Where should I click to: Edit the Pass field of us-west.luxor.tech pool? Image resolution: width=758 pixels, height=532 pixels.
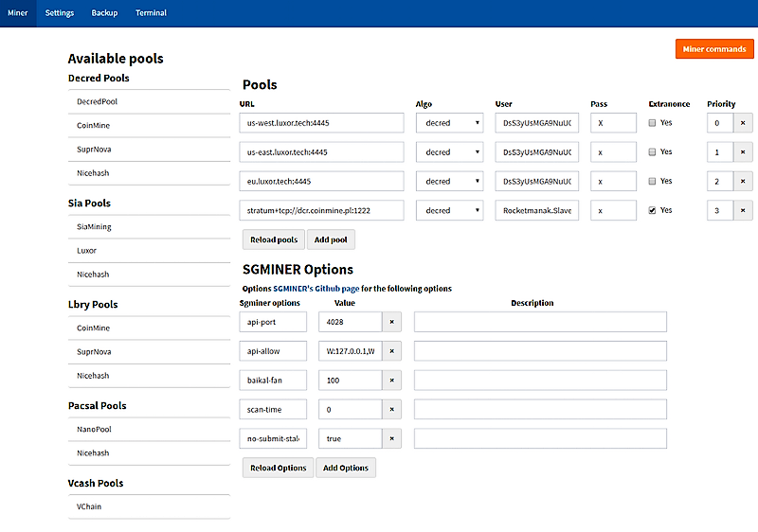pyautogui.click(x=613, y=123)
